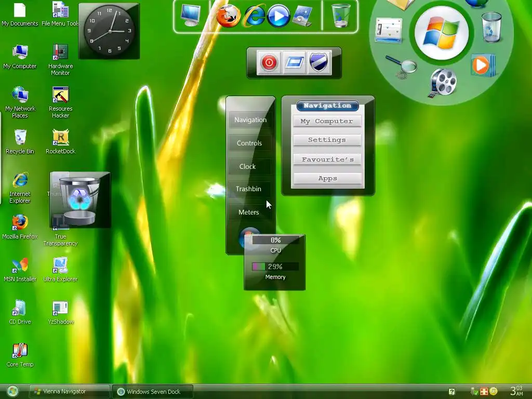532x399 pixels.
Task: Click the blue window icon in controls widget
Action: coord(294,62)
